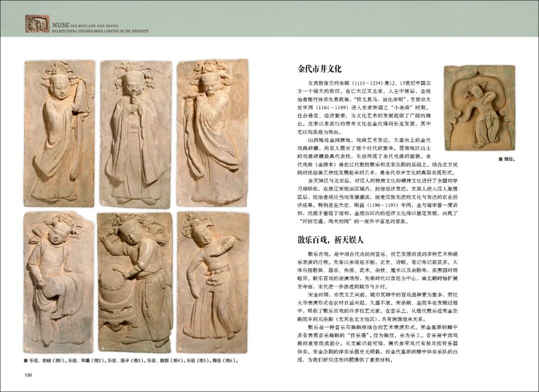Click the paragraph beginning 宋金时期，市民文艺兴起
The image size is (539, 392).
[x=377, y=307]
